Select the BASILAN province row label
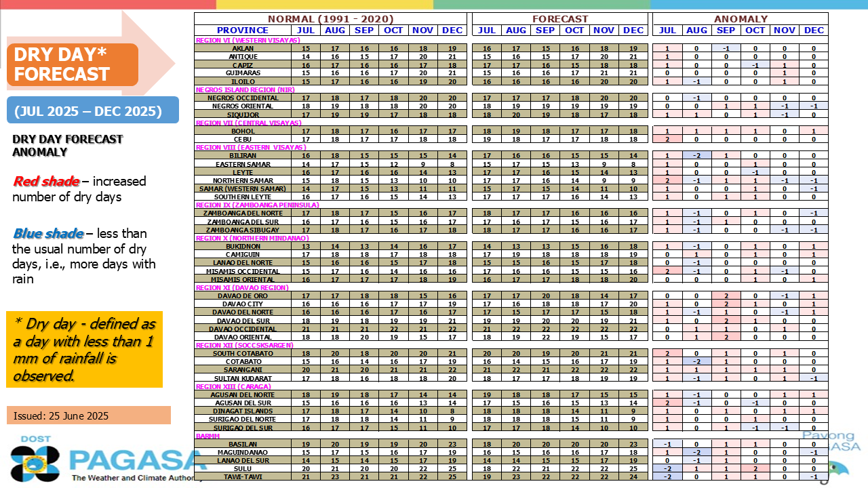The image size is (868, 488). pyautogui.click(x=243, y=444)
